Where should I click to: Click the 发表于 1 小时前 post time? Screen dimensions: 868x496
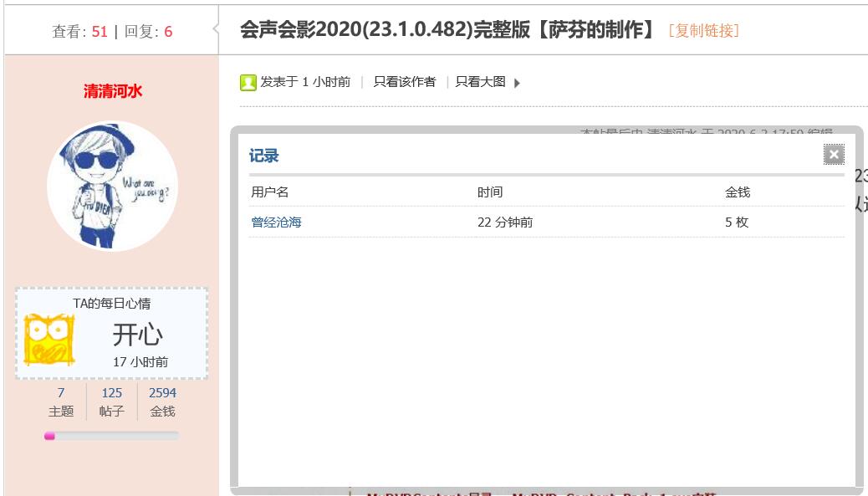tap(305, 82)
